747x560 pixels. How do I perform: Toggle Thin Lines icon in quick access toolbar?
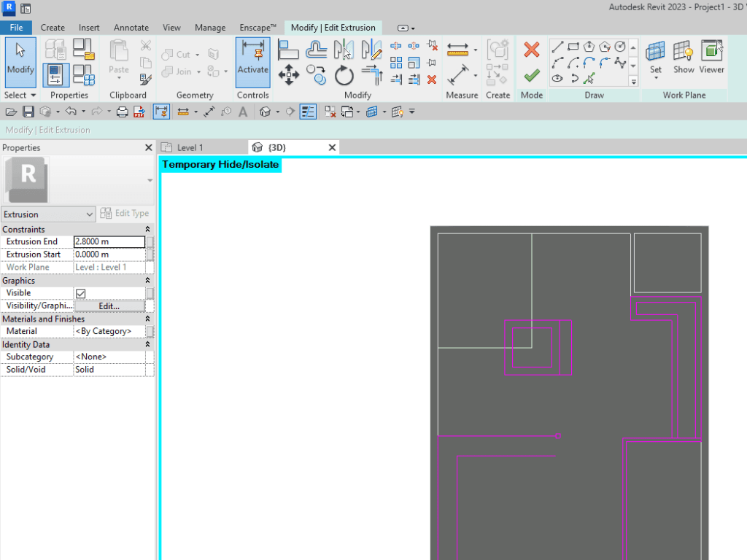(x=309, y=112)
